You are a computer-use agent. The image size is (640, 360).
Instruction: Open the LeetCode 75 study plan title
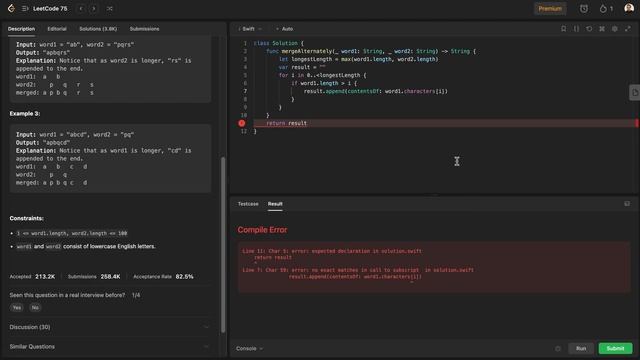coord(50,9)
